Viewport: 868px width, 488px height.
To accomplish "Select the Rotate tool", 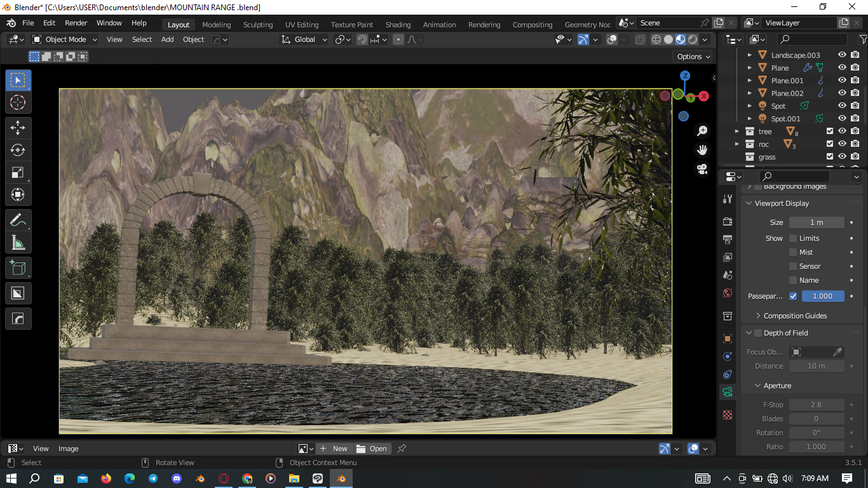I will 18,150.
